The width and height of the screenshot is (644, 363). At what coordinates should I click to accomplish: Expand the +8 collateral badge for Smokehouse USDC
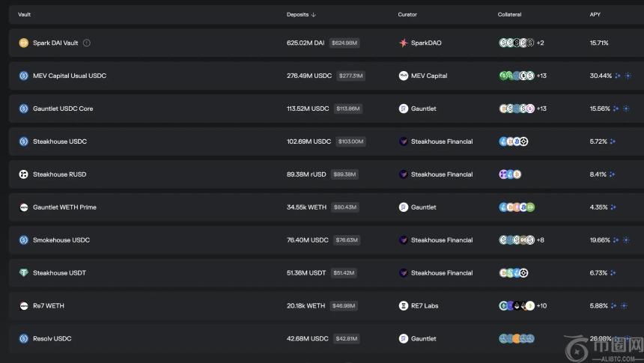(541, 240)
